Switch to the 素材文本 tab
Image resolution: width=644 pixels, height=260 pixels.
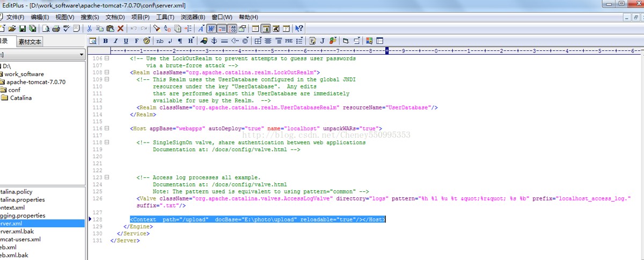click(x=30, y=42)
